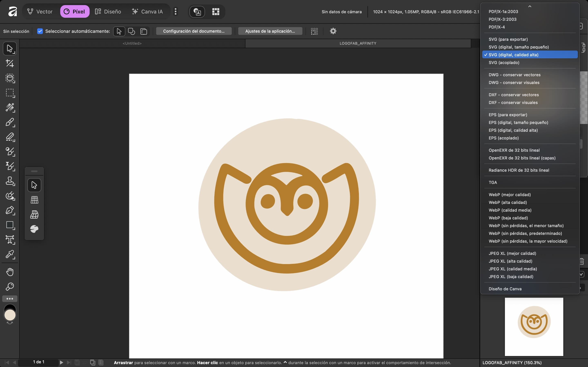Pick WebP (mejor calidad) preset

coord(510,195)
